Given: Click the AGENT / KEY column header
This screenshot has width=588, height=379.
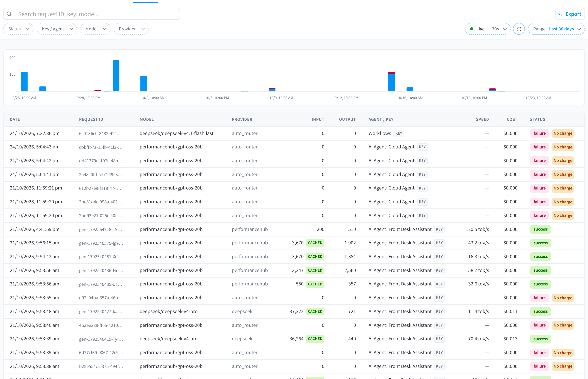Looking at the screenshot, I should pyautogui.click(x=381, y=119).
